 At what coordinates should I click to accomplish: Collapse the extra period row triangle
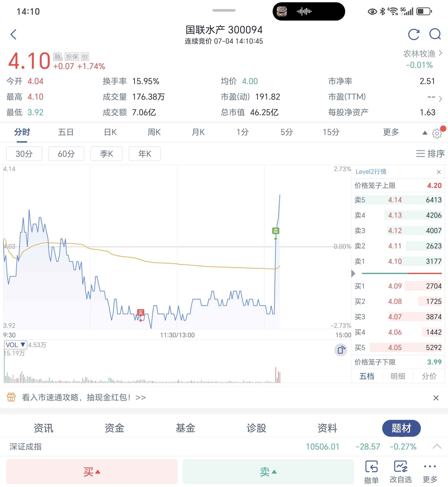coord(425,133)
